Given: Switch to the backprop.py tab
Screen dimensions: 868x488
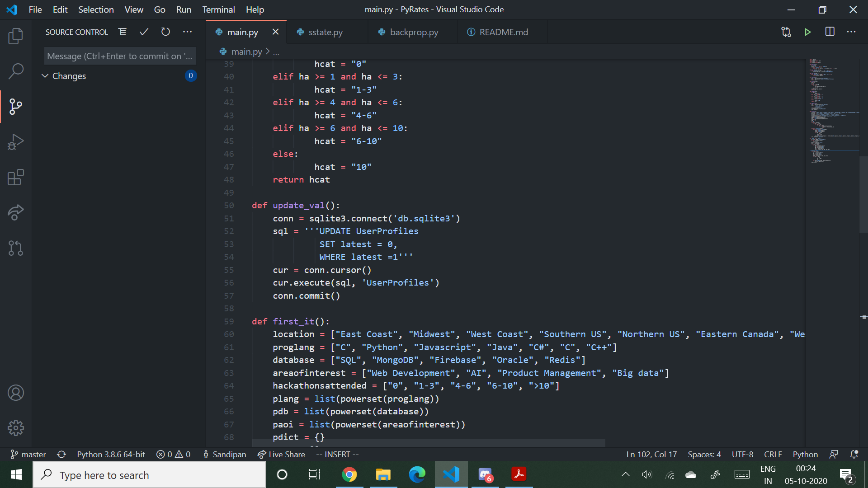Looking at the screenshot, I should (414, 32).
